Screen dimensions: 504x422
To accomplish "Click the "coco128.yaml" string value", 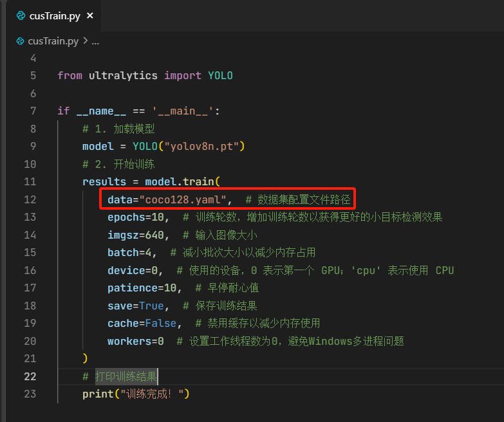I will point(183,200).
